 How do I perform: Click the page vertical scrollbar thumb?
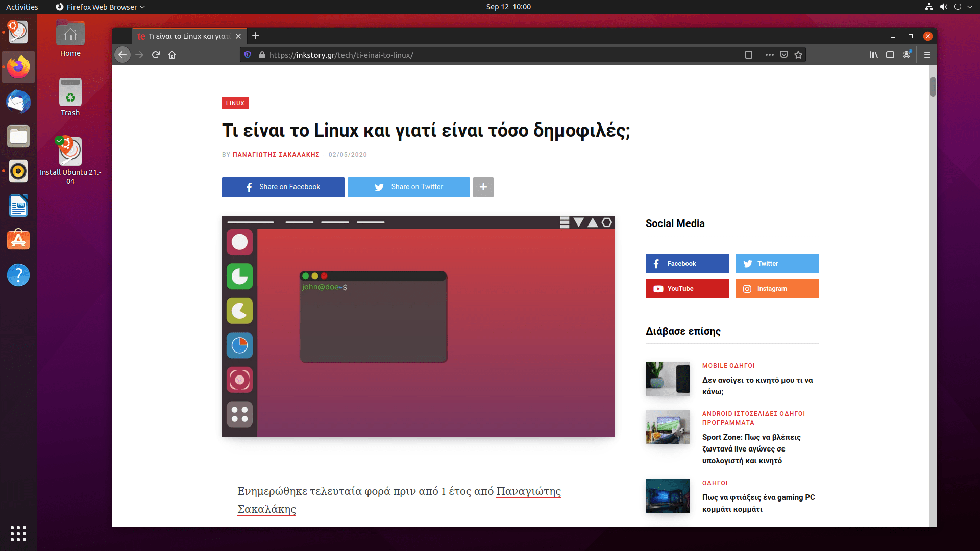click(x=933, y=87)
